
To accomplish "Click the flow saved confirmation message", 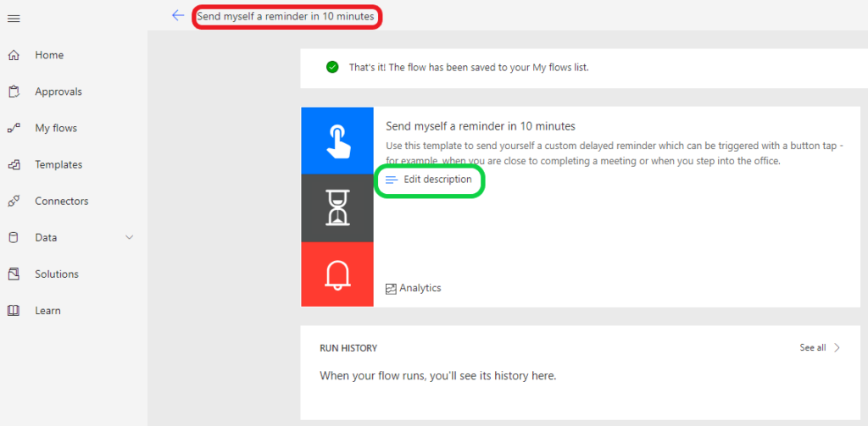I will tap(468, 68).
